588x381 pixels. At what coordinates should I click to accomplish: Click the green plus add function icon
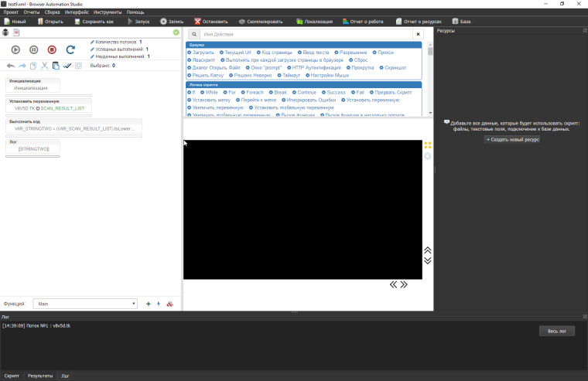tap(149, 304)
